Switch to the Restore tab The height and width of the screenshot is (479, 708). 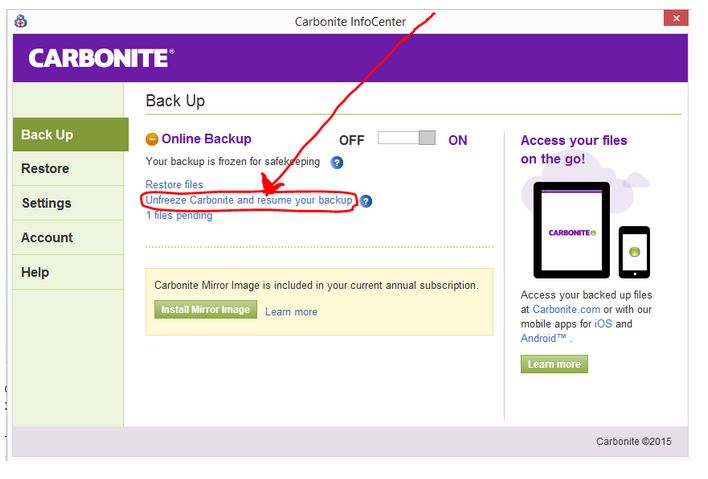tap(70, 169)
